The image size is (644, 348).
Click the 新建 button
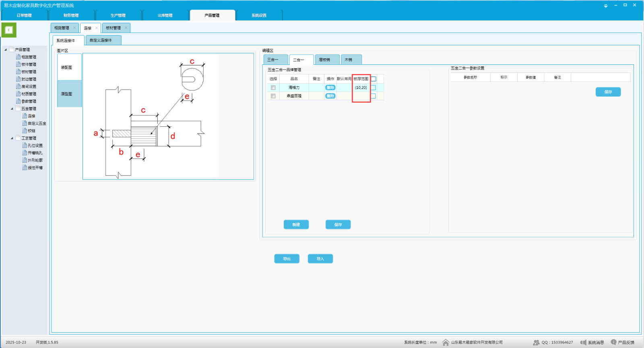pyautogui.click(x=296, y=224)
